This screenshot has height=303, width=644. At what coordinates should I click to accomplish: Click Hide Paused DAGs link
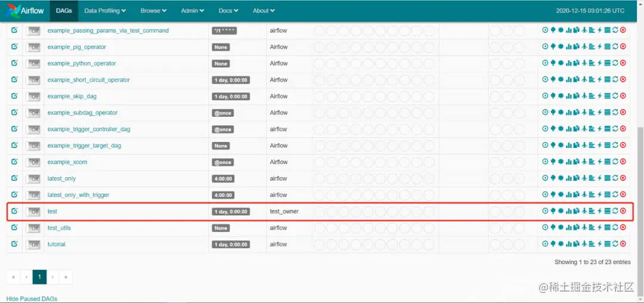[32, 299]
